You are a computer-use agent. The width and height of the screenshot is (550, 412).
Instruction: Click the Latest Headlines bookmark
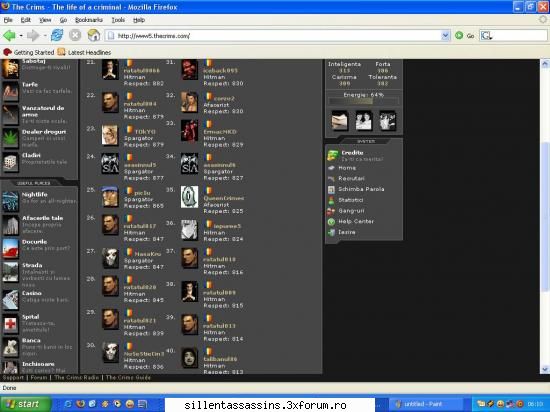pyautogui.click(x=85, y=52)
